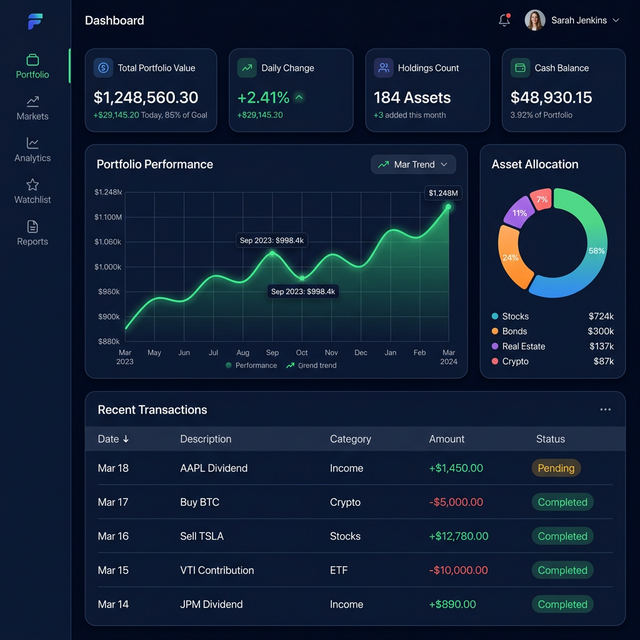The height and width of the screenshot is (640, 640).
Task: Click the Completed badge for Buy BTC
Action: tap(562, 502)
